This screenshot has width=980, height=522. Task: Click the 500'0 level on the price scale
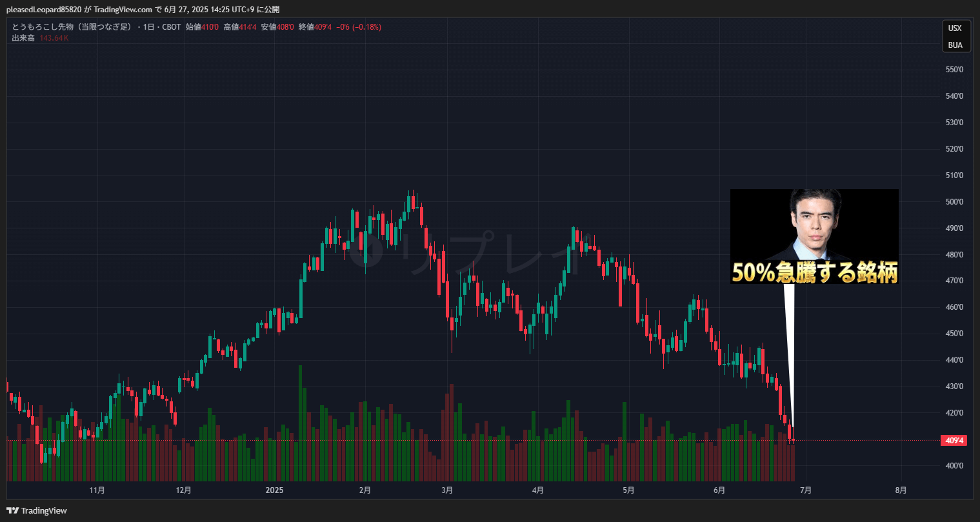tap(954, 202)
